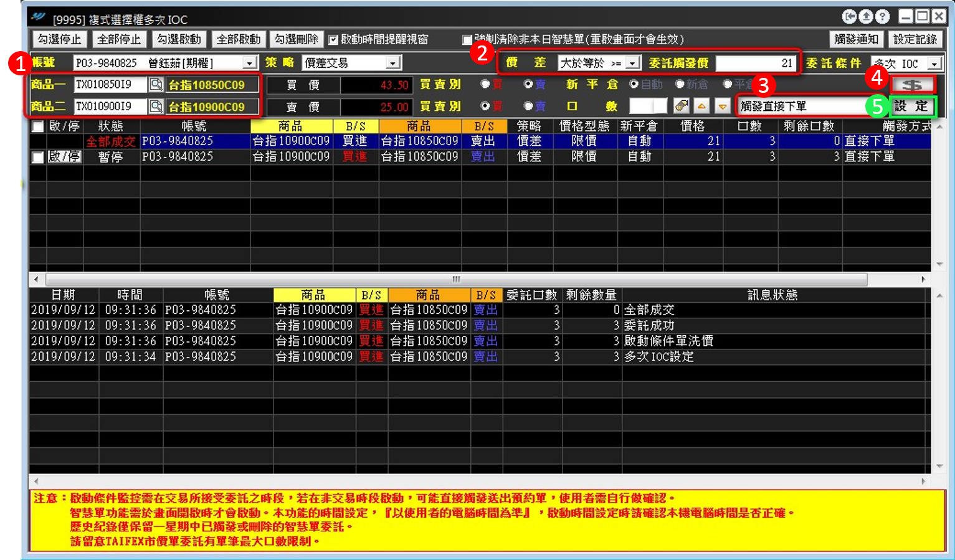Click order table vertical scroll up arrow
This screenshot has height=560, width=955.
(x=939, y=126)
